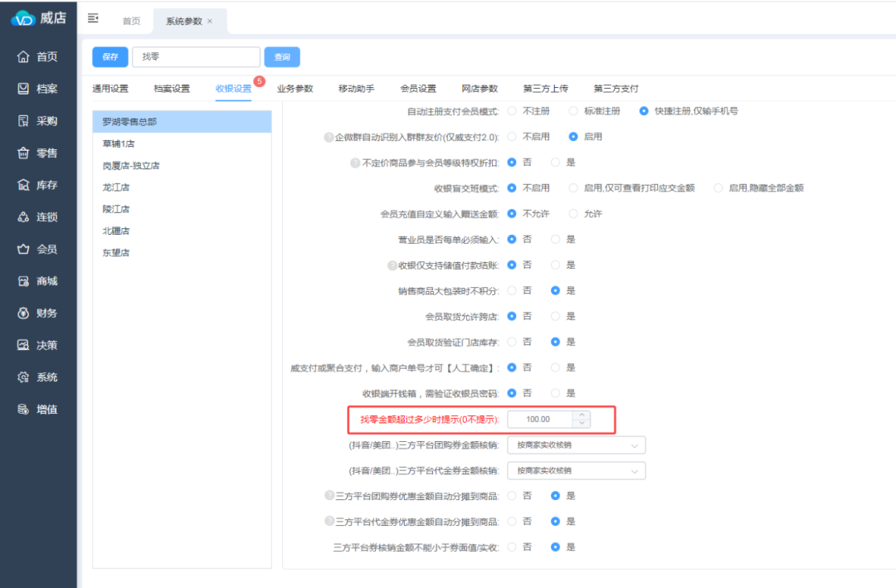Select 龙江店 in the store list
This screenshot has height=588, width=896.
click(116, 187)
